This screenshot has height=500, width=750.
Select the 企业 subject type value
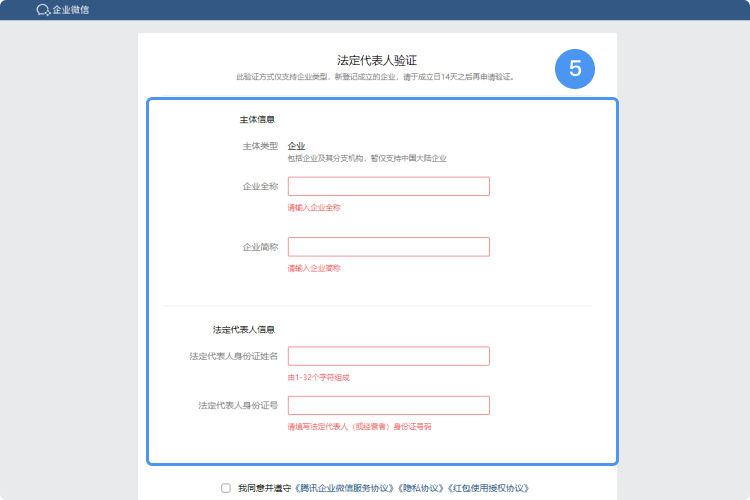pyautogui.click(x=296, y=146)
